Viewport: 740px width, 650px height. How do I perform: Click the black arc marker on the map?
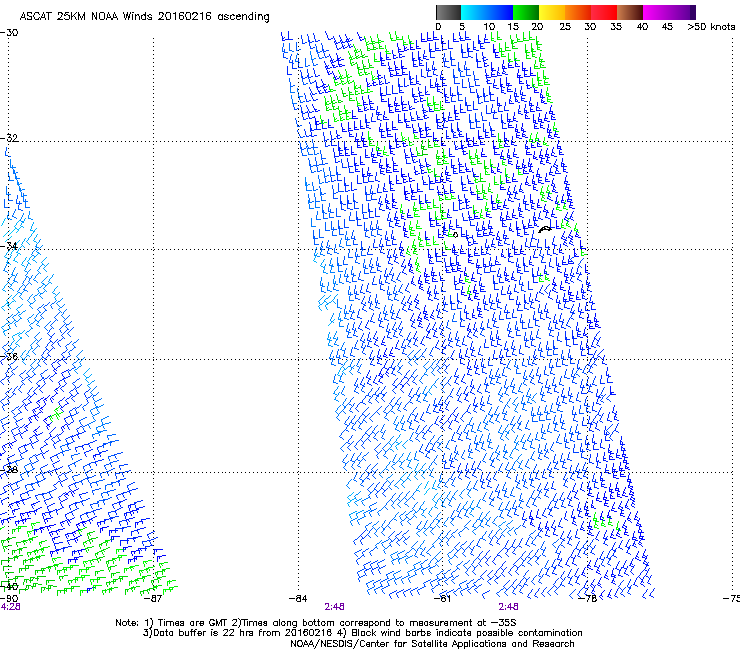tap(545, 229)
